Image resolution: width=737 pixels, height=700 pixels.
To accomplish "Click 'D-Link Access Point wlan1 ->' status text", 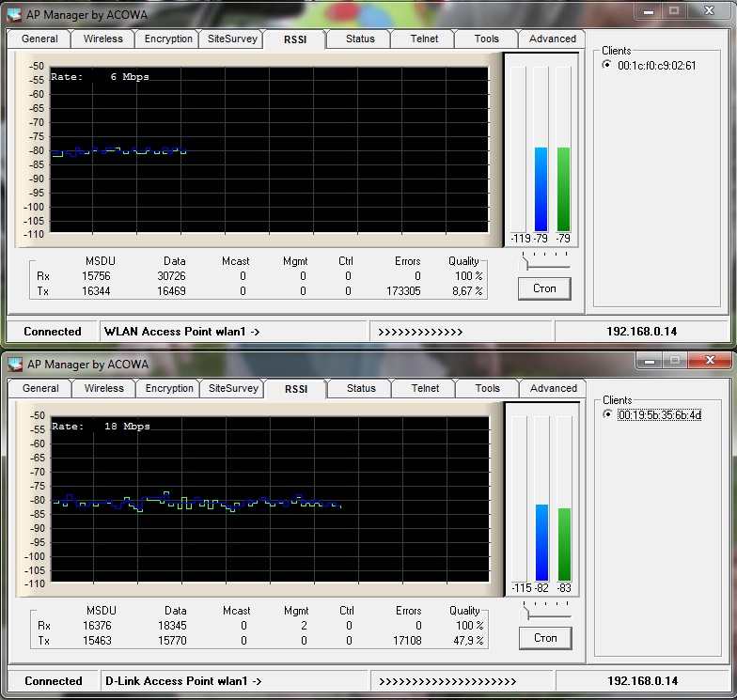I will tap(183, 681).
